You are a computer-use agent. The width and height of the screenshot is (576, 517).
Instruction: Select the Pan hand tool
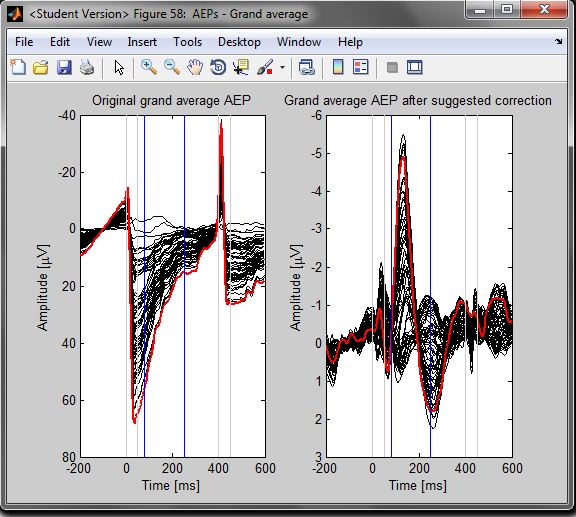click(x=195, y=68)
